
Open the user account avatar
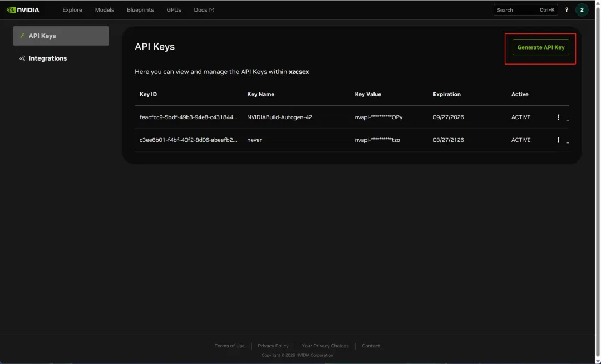582,10
